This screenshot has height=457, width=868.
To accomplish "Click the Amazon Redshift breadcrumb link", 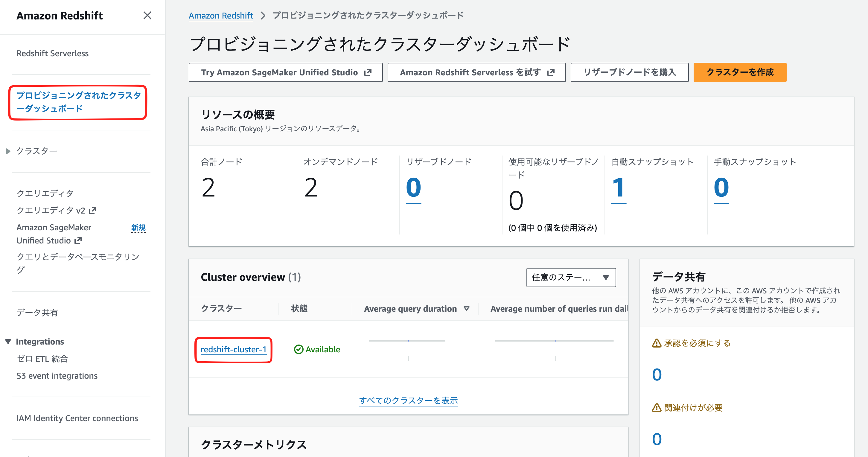I will 221,16.
